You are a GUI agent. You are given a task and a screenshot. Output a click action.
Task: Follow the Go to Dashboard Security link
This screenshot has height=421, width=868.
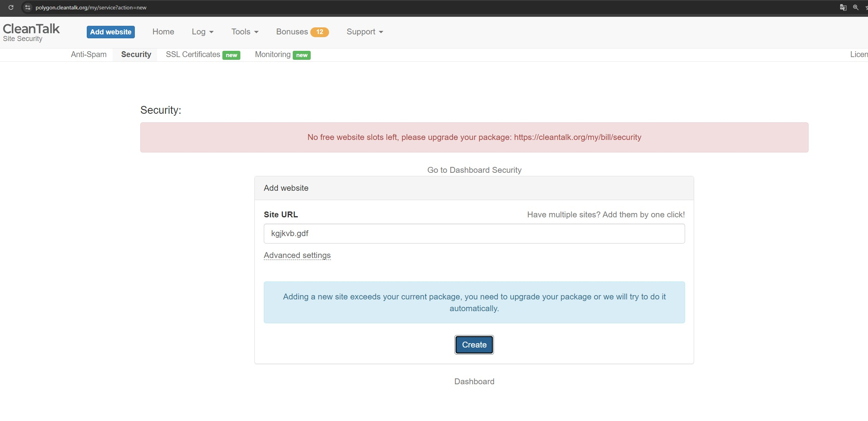(x=474, y=170)
